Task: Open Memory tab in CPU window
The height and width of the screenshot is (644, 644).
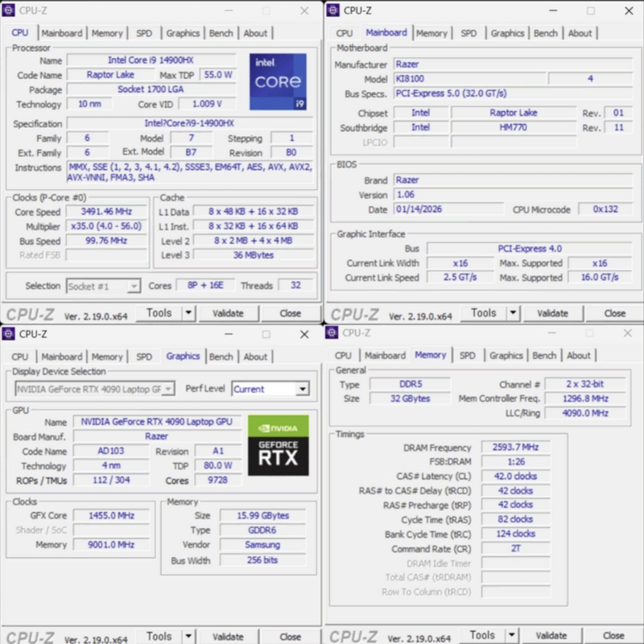Action: pyautogui.click(x=107, y=33)
